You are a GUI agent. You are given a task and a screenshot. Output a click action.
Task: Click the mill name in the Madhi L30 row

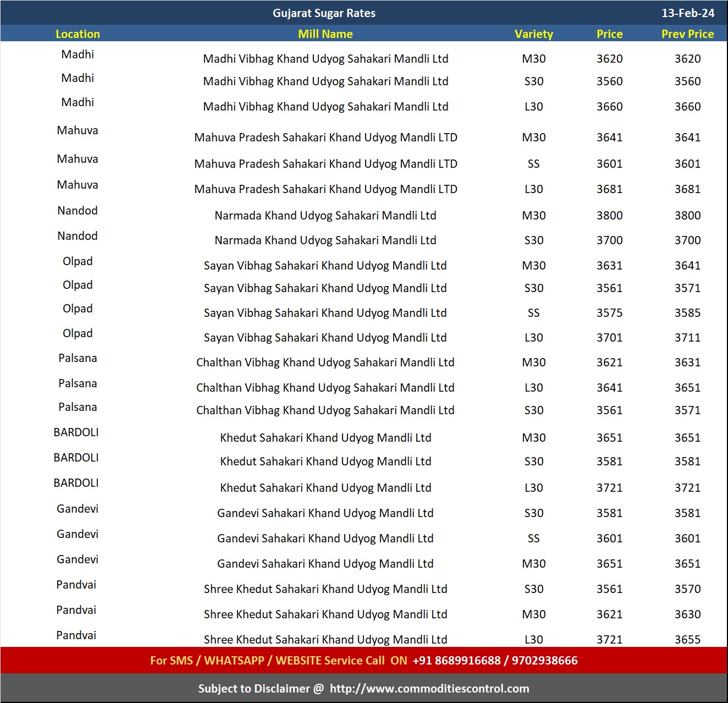tap(326, 107)
